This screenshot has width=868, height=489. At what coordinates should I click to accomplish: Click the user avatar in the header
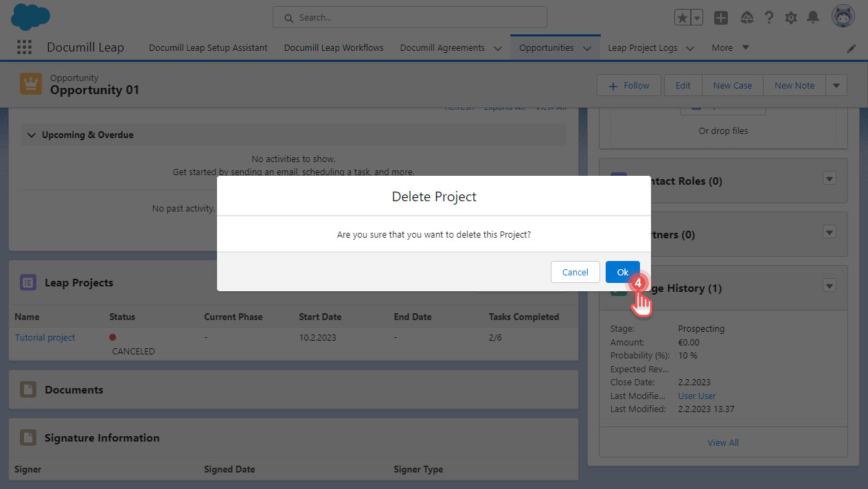point(843,16)
